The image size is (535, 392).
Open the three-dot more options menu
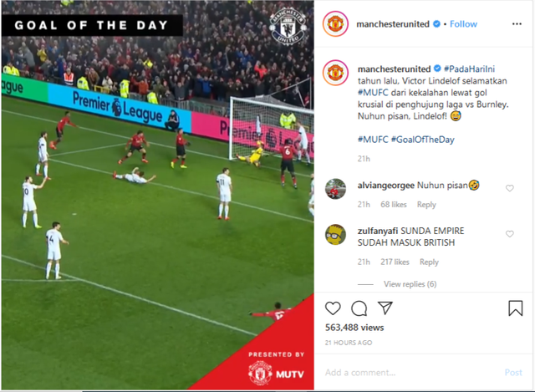tap(517, 24)
